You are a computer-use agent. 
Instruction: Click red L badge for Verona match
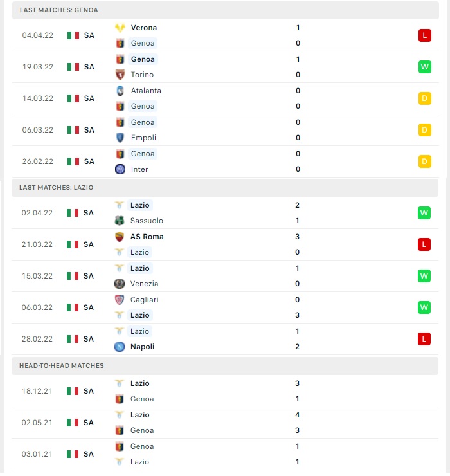coord(424,35)
